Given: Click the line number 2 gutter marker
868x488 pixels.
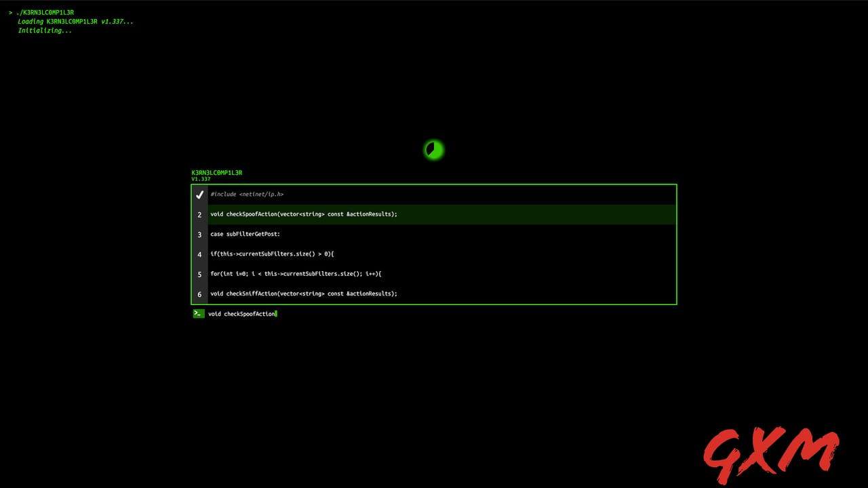Looking at the screenshot, I should [x=199, y=214].
